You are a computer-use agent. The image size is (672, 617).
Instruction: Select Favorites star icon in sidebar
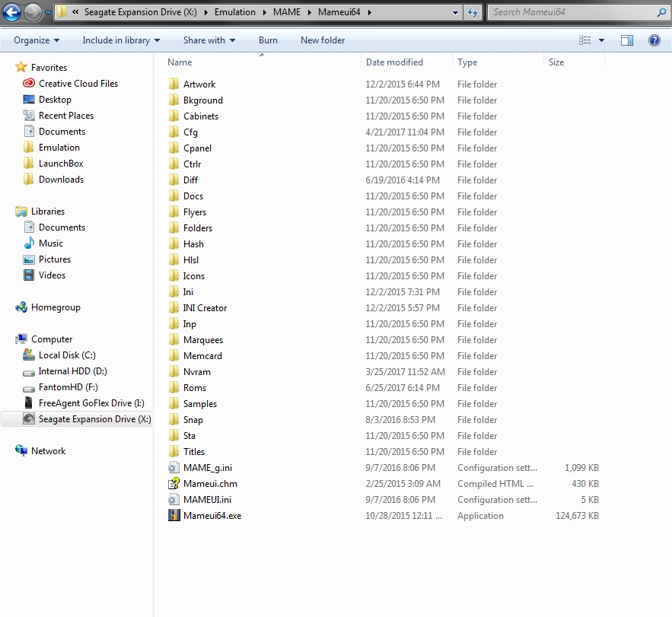pos(21,67)
